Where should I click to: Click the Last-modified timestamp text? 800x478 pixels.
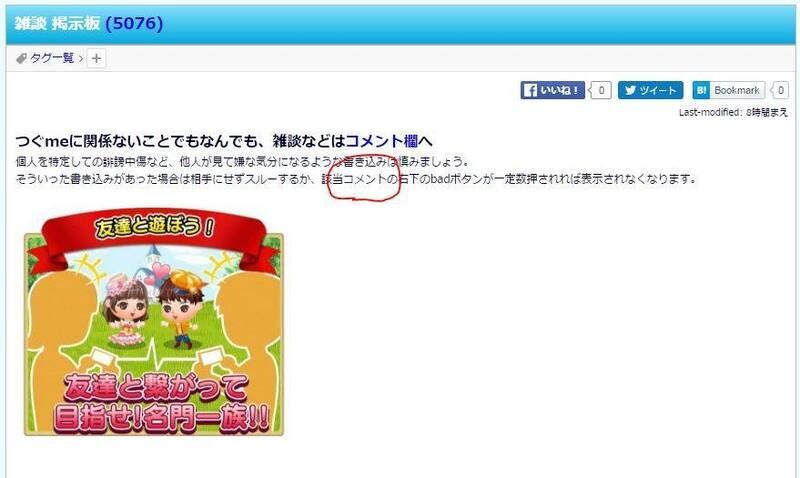[733, 112]
